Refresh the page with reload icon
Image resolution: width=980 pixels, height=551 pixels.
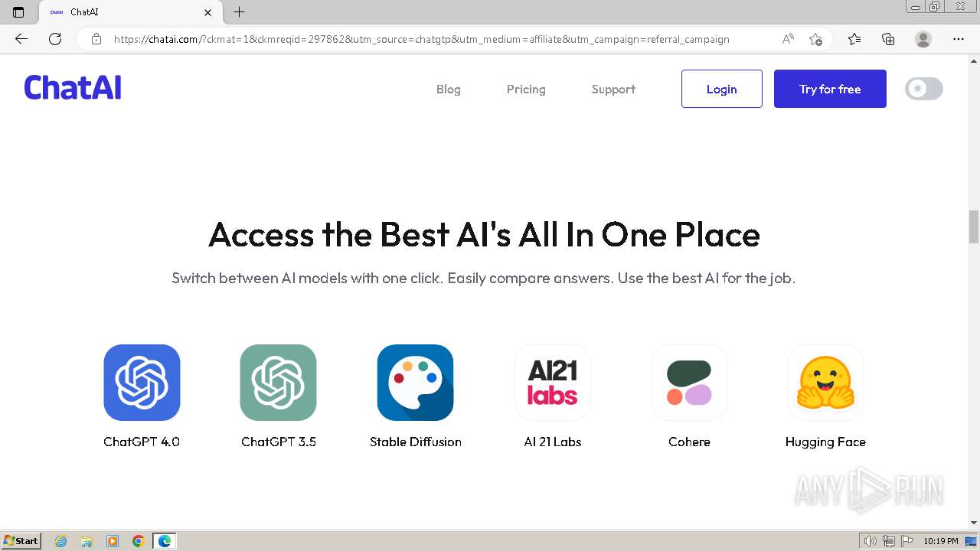[x=55, y=39]
